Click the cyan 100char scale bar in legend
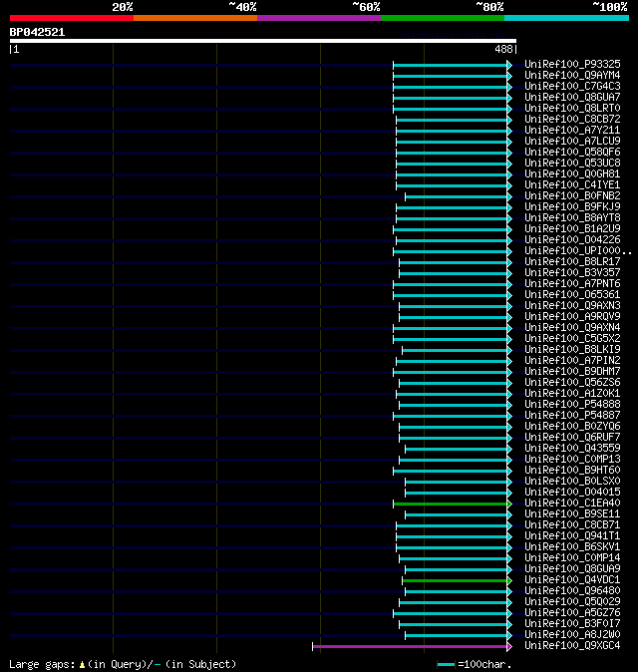Viewport: 638px width, 672px height. 446,664
